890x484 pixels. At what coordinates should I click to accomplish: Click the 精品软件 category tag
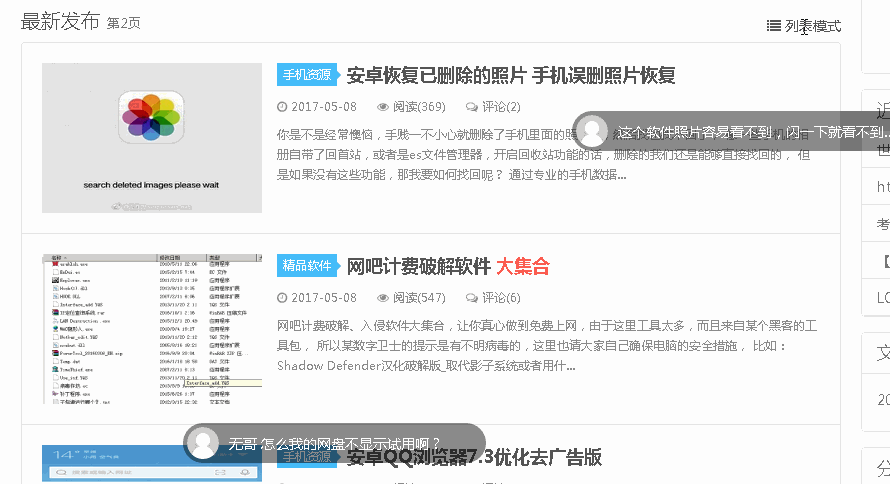[307, 266]
